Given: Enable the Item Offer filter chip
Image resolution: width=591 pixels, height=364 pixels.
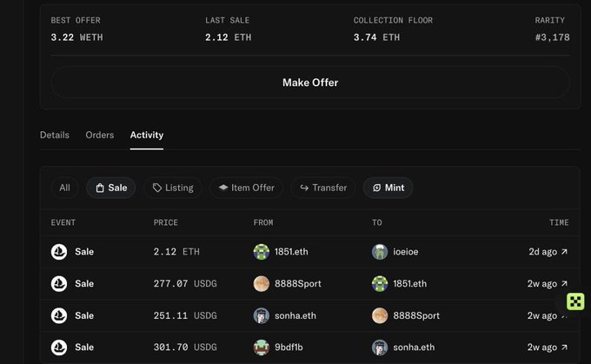Looking at the screenshot, I should click(247, 188).
